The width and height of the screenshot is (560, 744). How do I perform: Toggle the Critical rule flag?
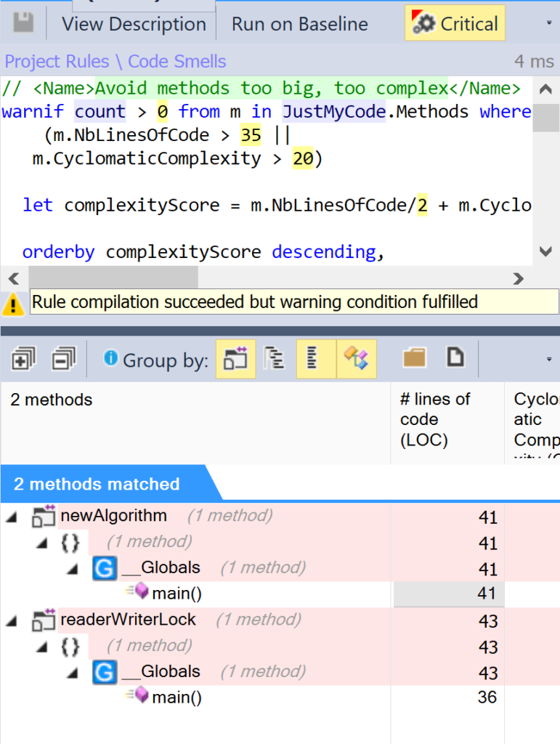pyautogui.click(x=455, y=24)
